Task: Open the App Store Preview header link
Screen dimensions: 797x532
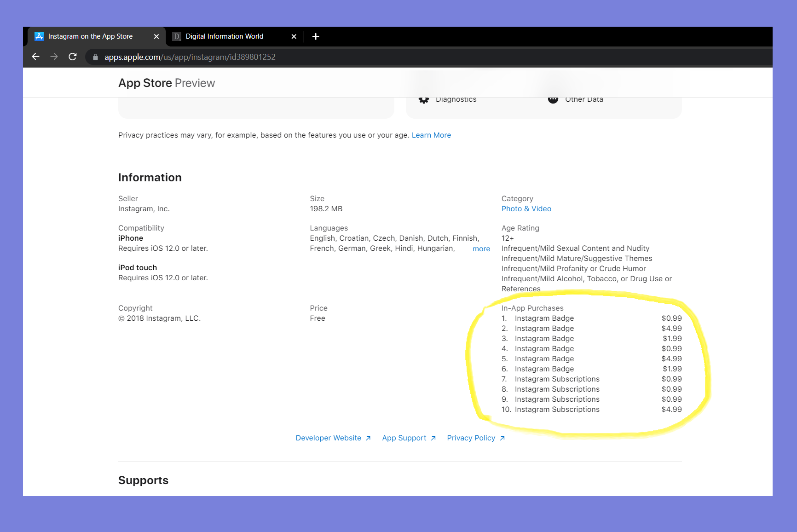Action: (x=167, y=83)
